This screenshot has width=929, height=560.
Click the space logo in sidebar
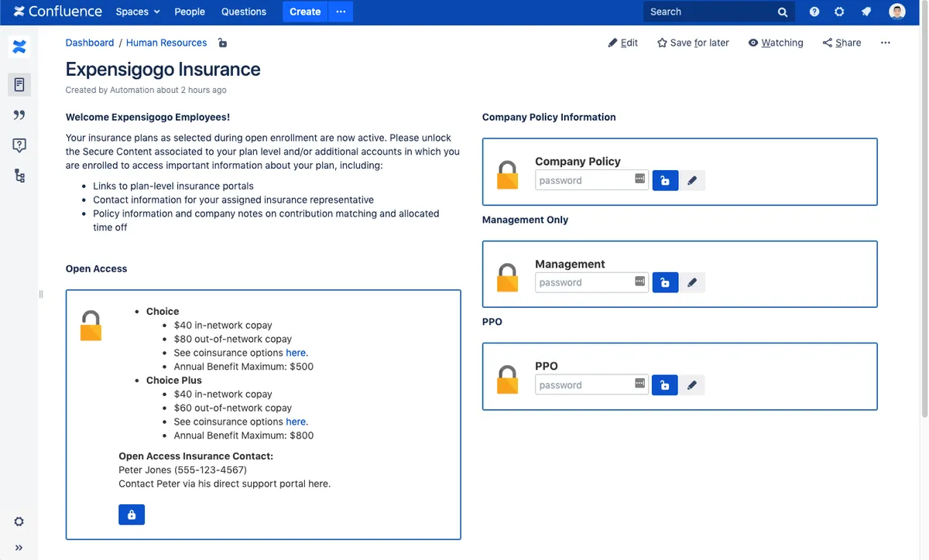point(19,47)
